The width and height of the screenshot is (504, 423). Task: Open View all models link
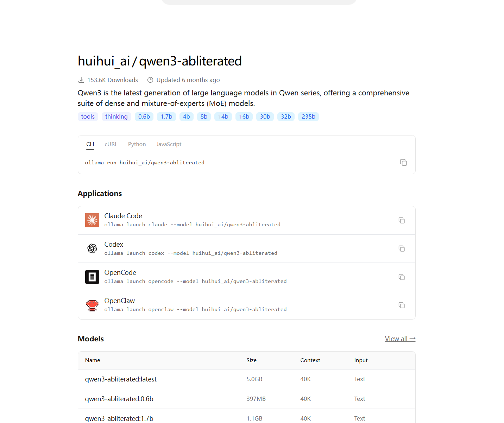pyautogui.click(x=400, y=339)
